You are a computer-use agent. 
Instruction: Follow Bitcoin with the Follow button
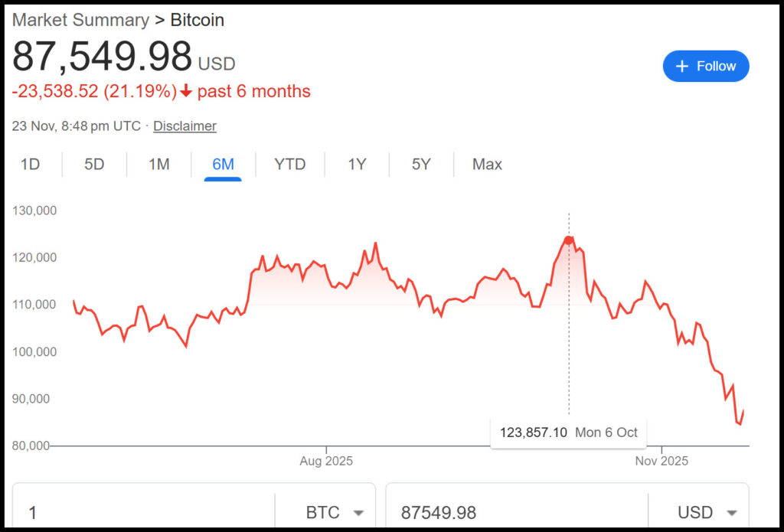(x=706, y=67)
